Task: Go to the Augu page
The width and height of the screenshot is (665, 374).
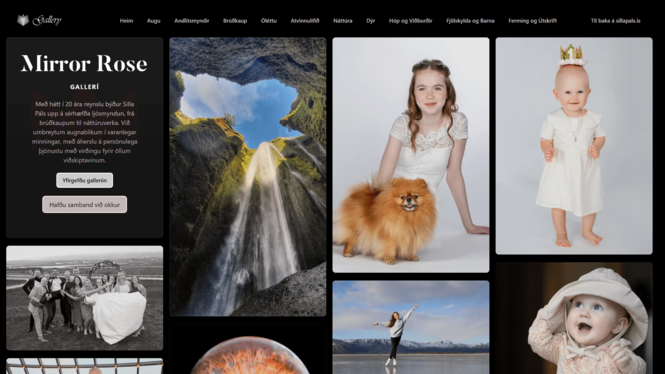Action: coord(154,21)
